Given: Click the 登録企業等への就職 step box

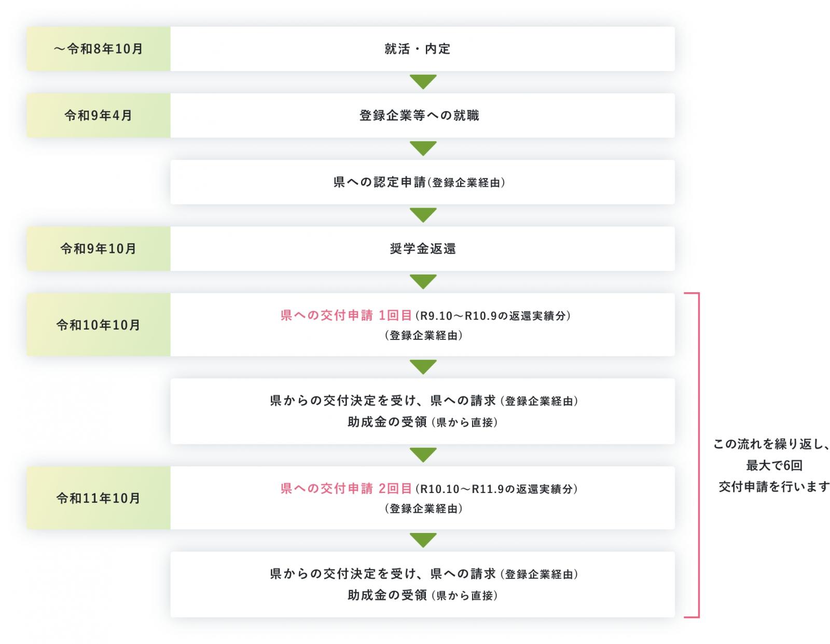Looking at the screenshot, I should pos(422,115).
